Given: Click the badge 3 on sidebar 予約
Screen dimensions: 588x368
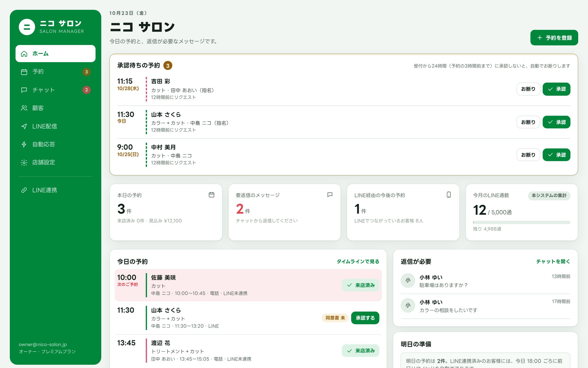Looking at the screenshot, I should pyautogui.click(x=87, y=72).
